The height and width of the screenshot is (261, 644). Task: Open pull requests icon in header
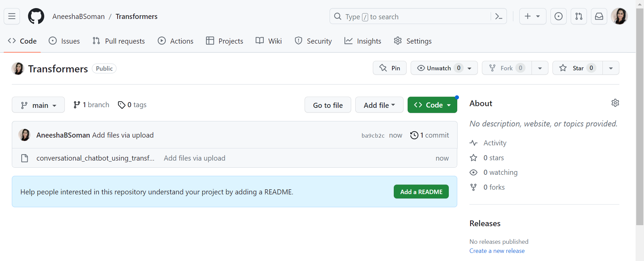578,16
